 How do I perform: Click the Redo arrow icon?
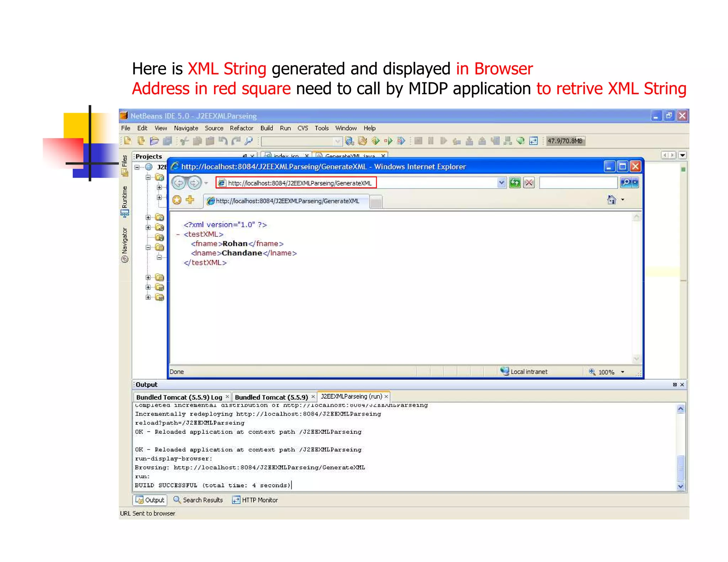tap(236, 141)
